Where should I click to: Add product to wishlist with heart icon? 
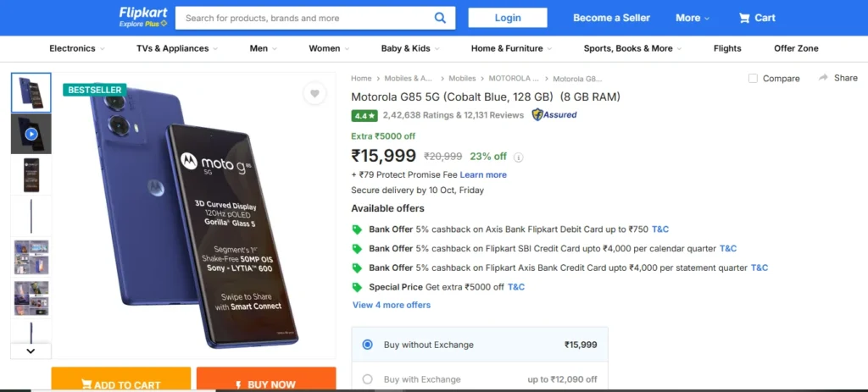click(x=314, y=94)
